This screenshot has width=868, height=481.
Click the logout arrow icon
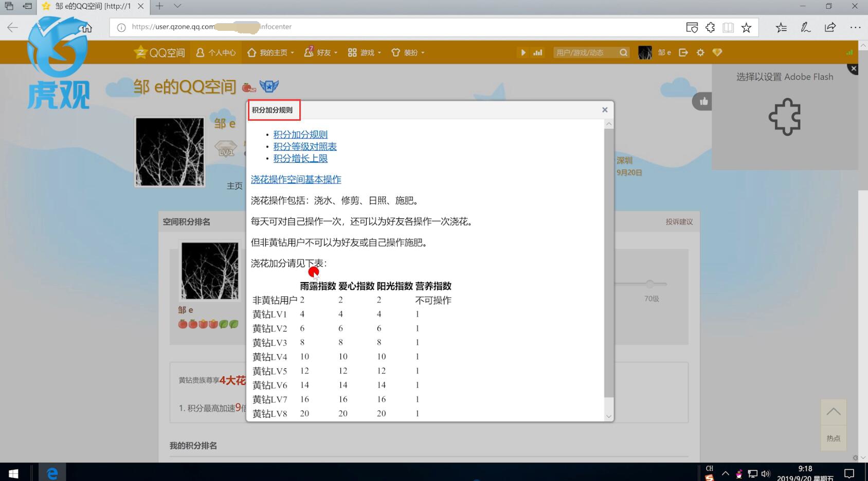(x=683, y=52)
